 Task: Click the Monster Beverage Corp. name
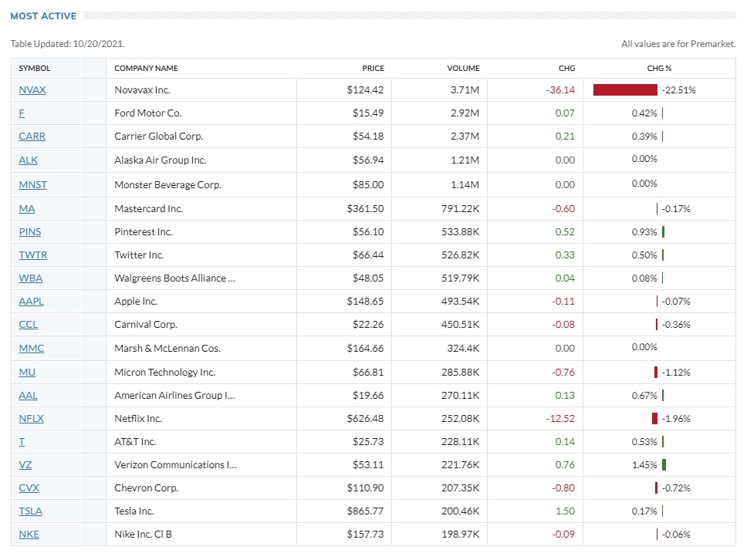(167, 185)
